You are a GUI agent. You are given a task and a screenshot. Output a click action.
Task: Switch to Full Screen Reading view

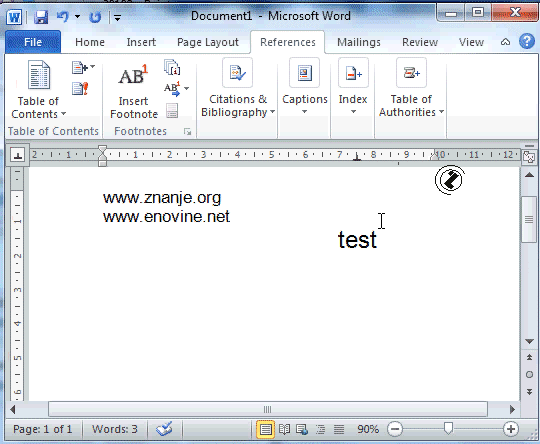(x=284, y=430)
